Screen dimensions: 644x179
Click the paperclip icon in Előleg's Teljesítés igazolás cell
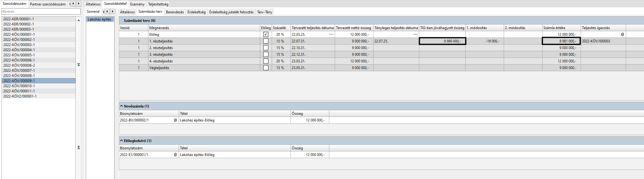622,35
